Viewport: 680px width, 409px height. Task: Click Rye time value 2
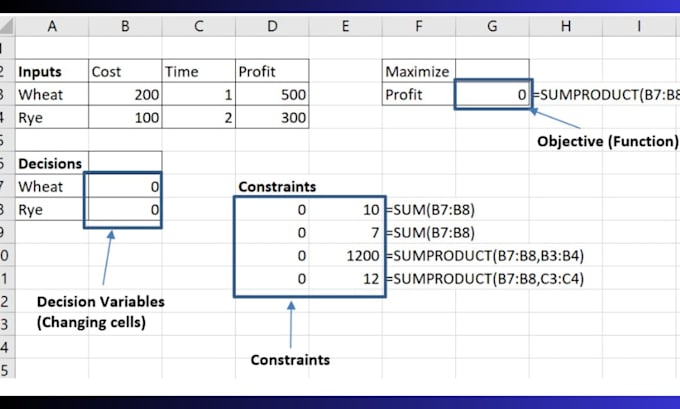[199, 117]
